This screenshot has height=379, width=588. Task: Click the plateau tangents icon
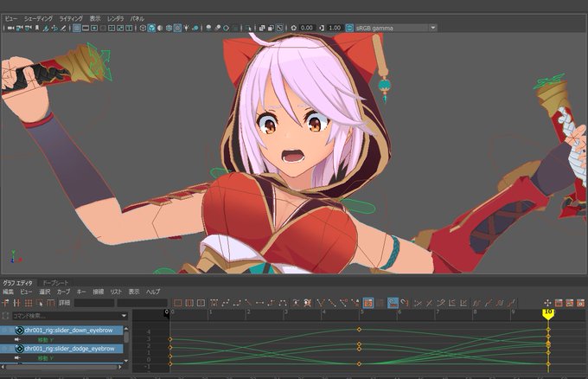(283, 303)
